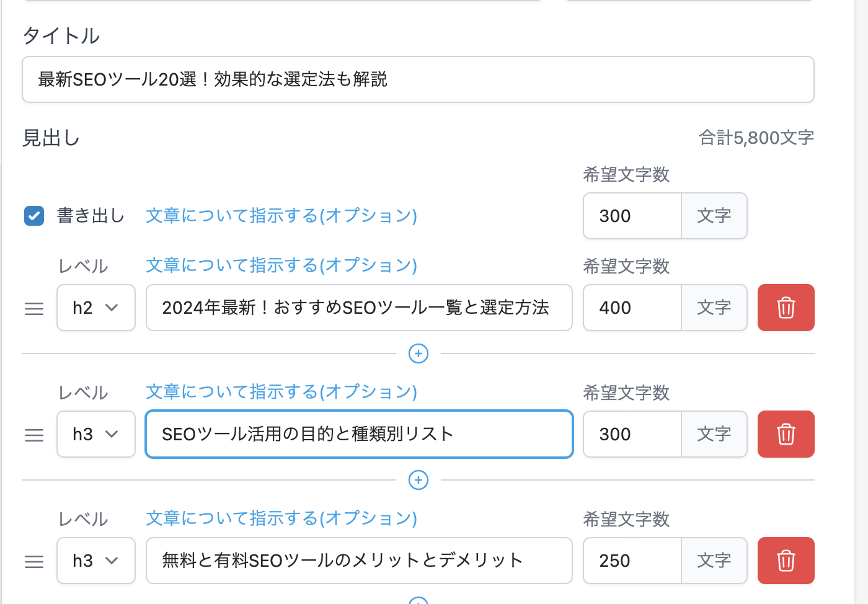Viewport: 868px width, 604px height.
Task: Grab drag handle of 無料と有料 heading row
Action: [34, 561]
